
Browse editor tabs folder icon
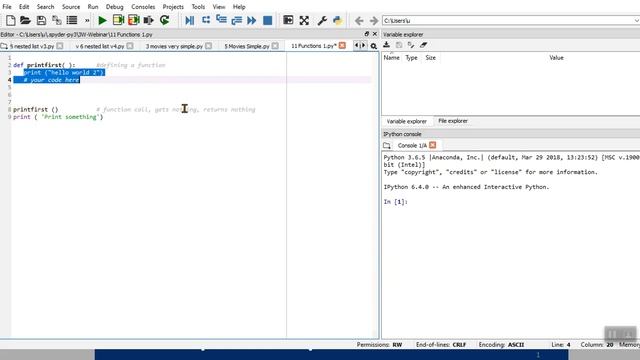pyautogui.click(x=4, y=47)
